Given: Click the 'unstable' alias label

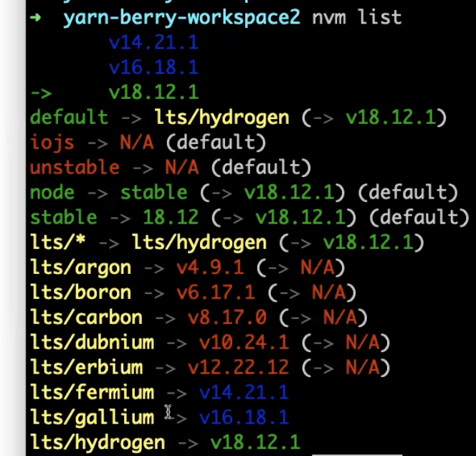Looking at the screenshot, I should (x=75, y=167).
